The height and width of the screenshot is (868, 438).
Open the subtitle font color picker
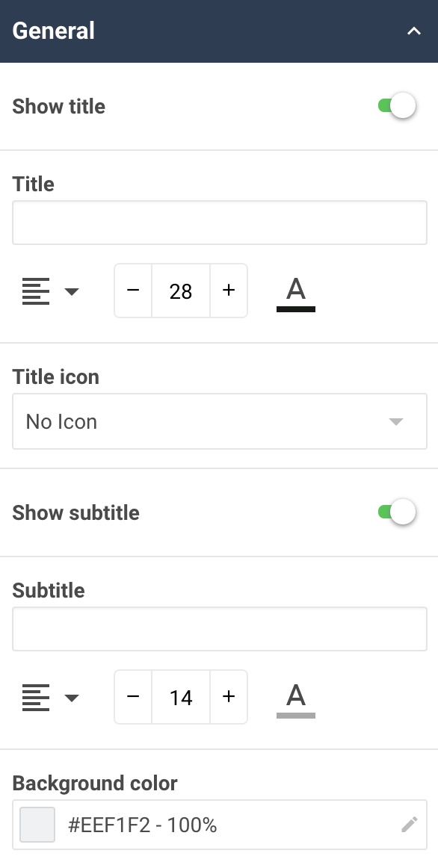(x=295, y=696)
